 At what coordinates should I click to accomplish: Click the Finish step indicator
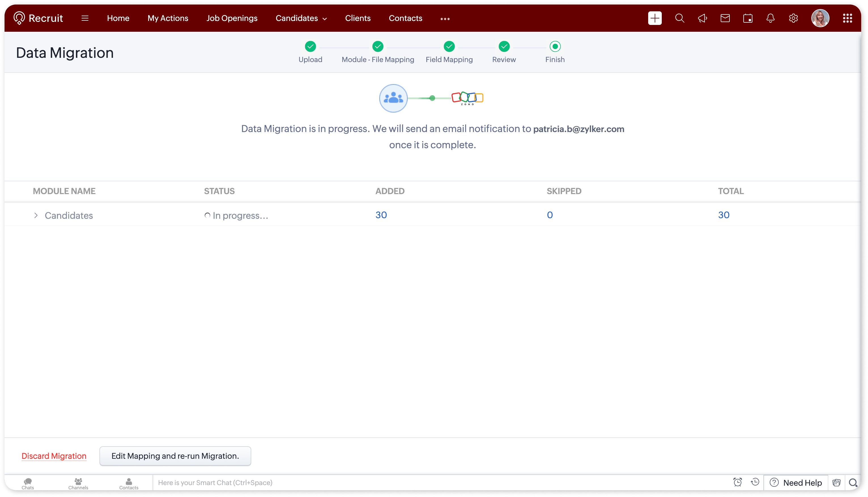pos(555,46)
